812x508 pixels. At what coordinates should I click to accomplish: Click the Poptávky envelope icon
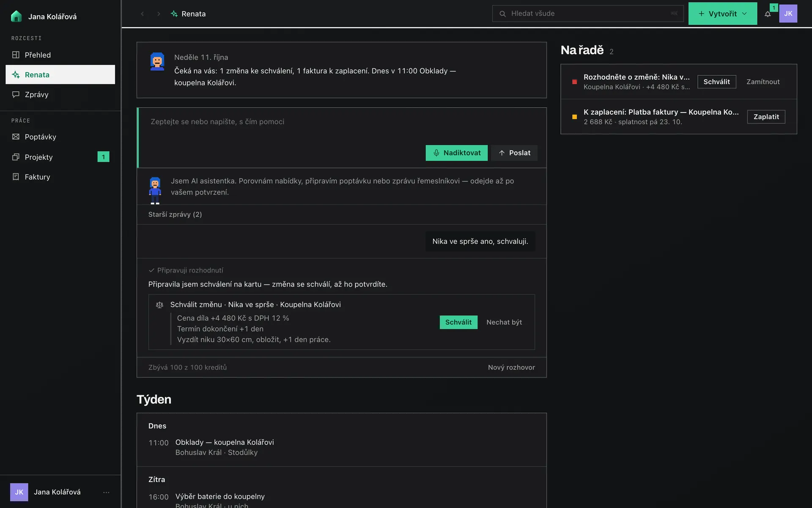pos(16,137)
